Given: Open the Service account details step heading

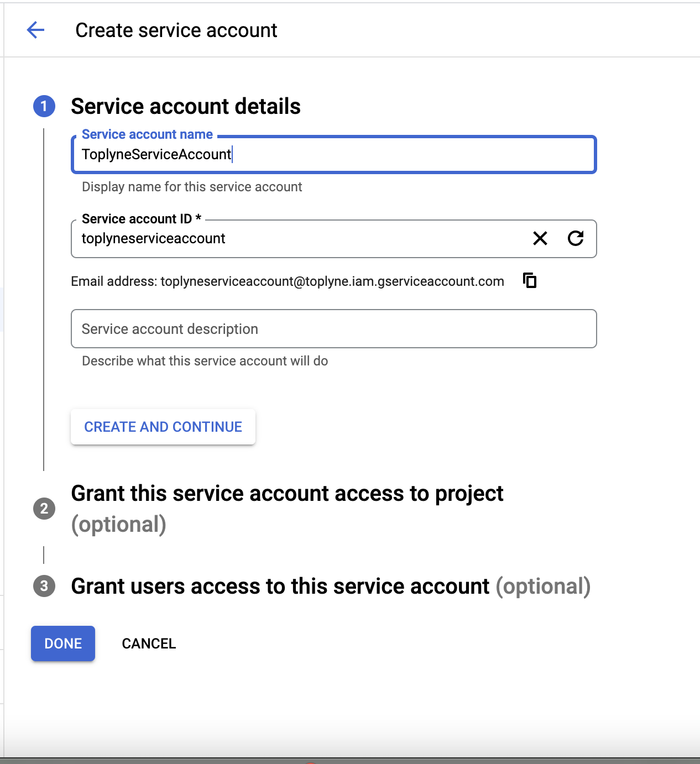Looking at the screenshot, I should pos(186,106).
